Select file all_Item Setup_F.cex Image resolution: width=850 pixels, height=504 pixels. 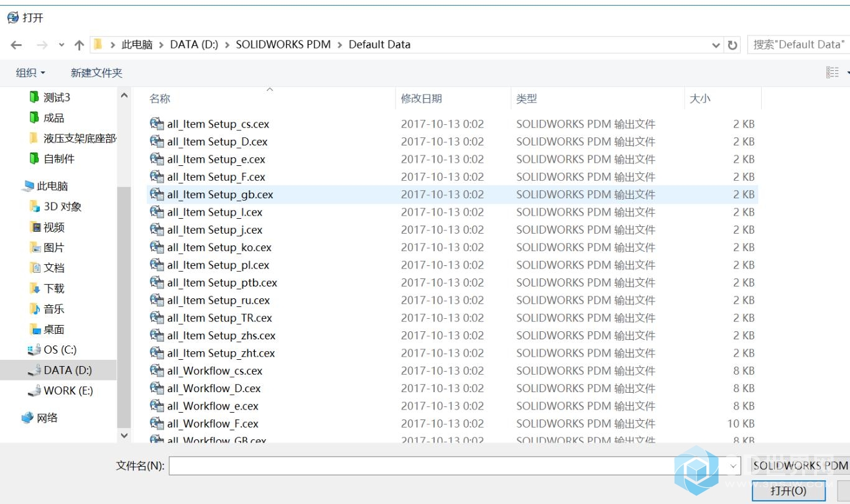click(x=216, y=177)
